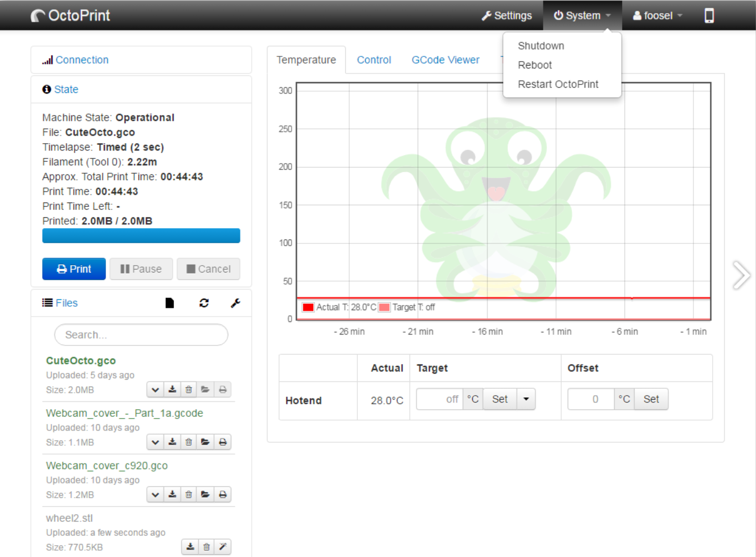The width and height of the screenshot is (756, 557).
Task: Select Restart OctoPrint from System menu
Action: pos(558,84)
